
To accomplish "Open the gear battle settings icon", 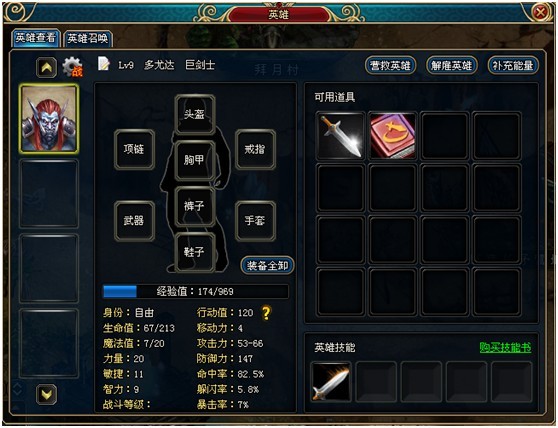I will click(73, 67).
